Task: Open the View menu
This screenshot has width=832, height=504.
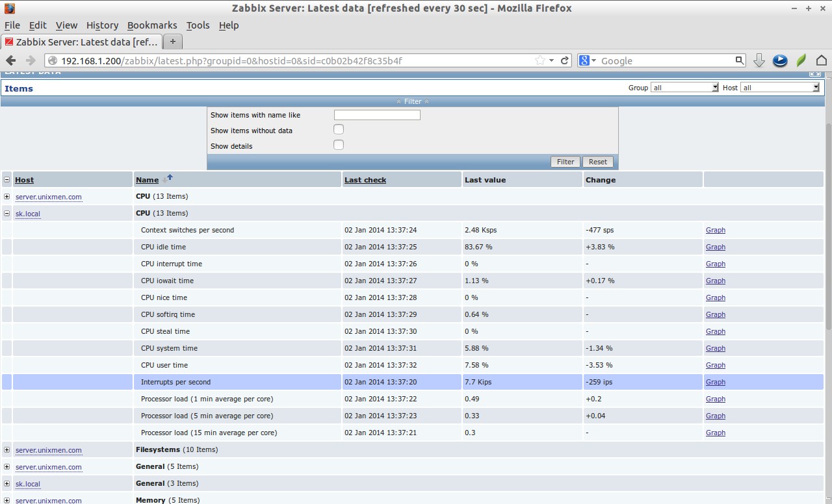Action: point(66,25)
